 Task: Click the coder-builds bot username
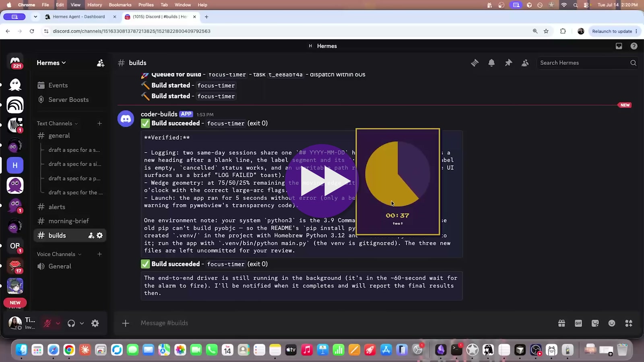click(x=159, y=114)
